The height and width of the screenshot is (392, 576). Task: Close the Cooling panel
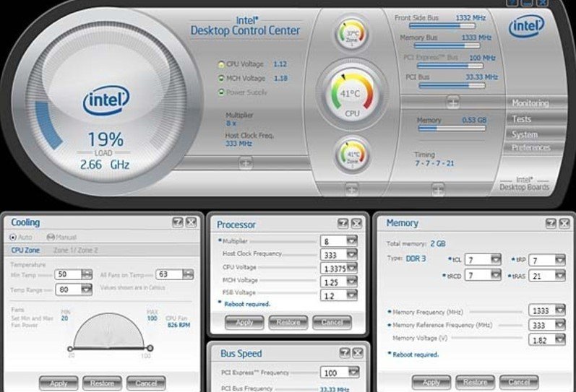point(191,222)
